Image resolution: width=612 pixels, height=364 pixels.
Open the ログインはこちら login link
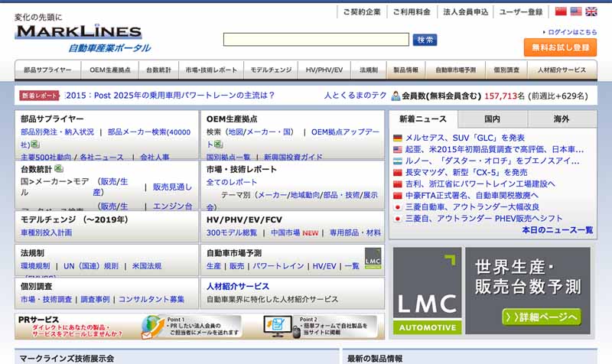[x=572, y=32]
